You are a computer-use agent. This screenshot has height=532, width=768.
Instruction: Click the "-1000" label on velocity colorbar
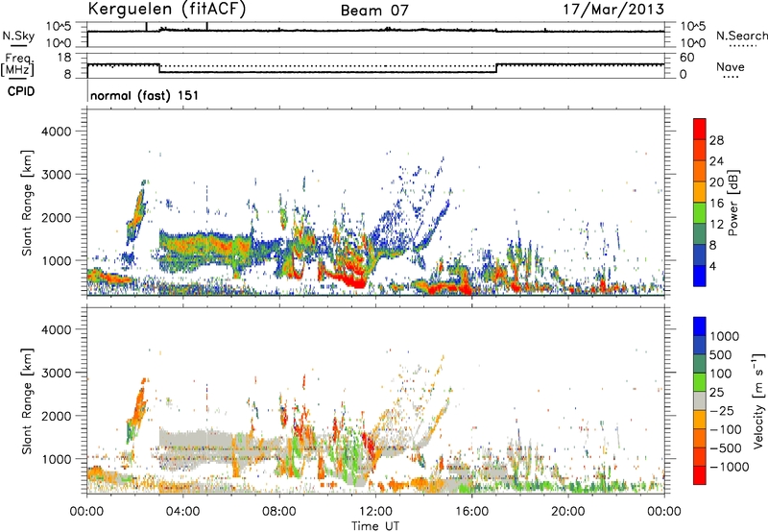click(x=729, y=467)
